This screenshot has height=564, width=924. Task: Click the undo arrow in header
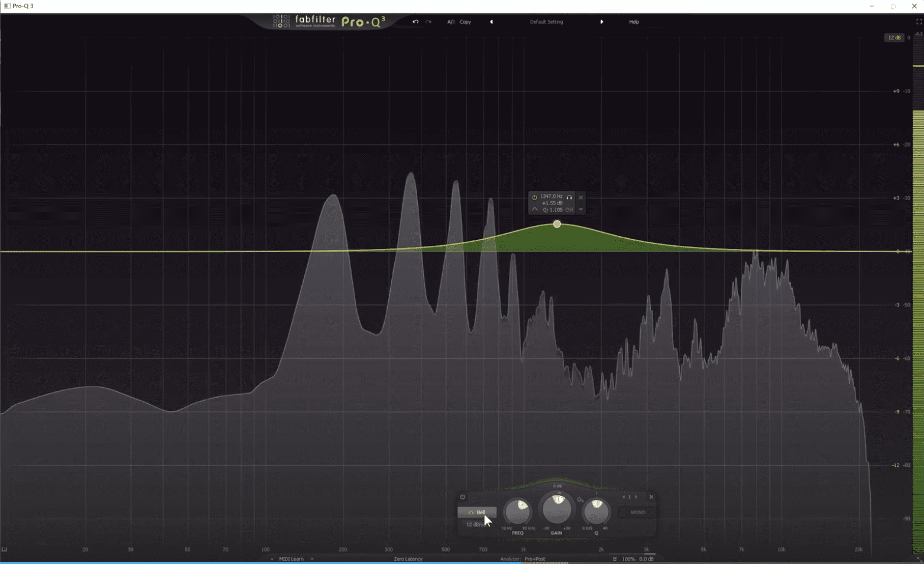(415, 22)
